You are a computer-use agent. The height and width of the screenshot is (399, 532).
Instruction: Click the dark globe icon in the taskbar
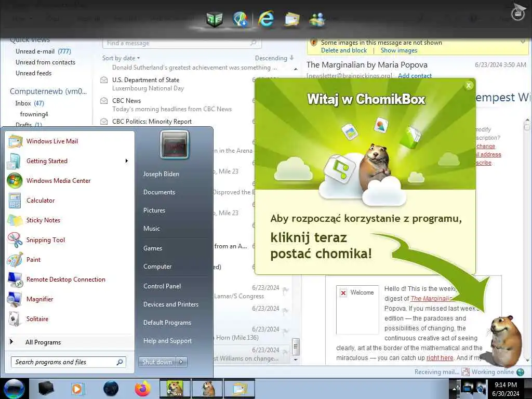[x=111, y=389]
